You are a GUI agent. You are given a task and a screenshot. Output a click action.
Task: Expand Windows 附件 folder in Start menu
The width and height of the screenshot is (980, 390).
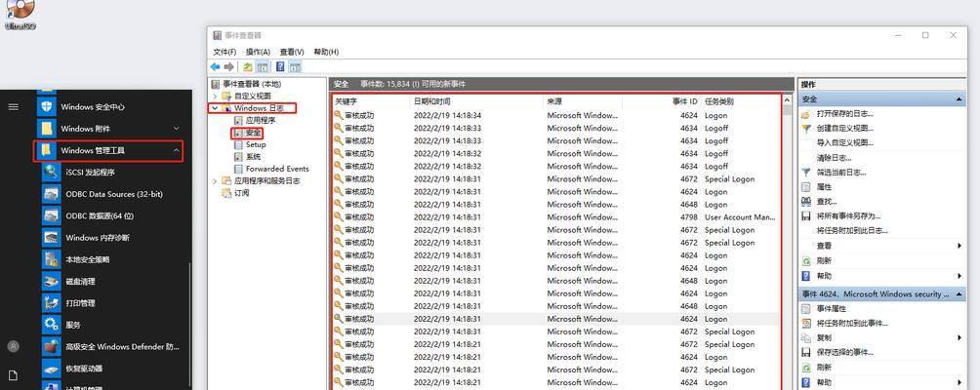[x=177, y=129]
